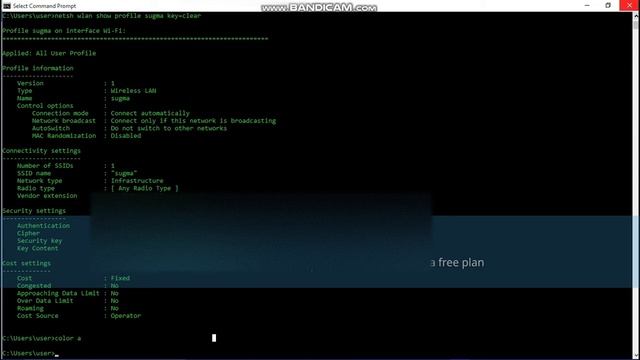The image size is (640, 360).
Task: Click the 'Security settings' heading
Action: point(34,211)
